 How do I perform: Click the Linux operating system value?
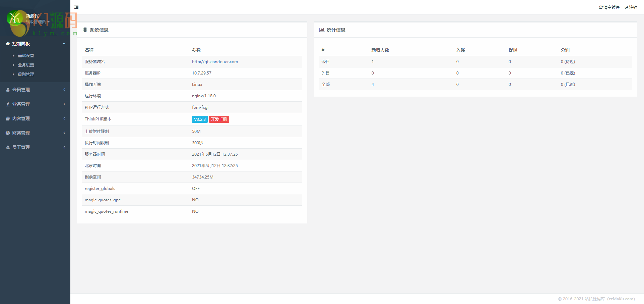click(197, 85)
